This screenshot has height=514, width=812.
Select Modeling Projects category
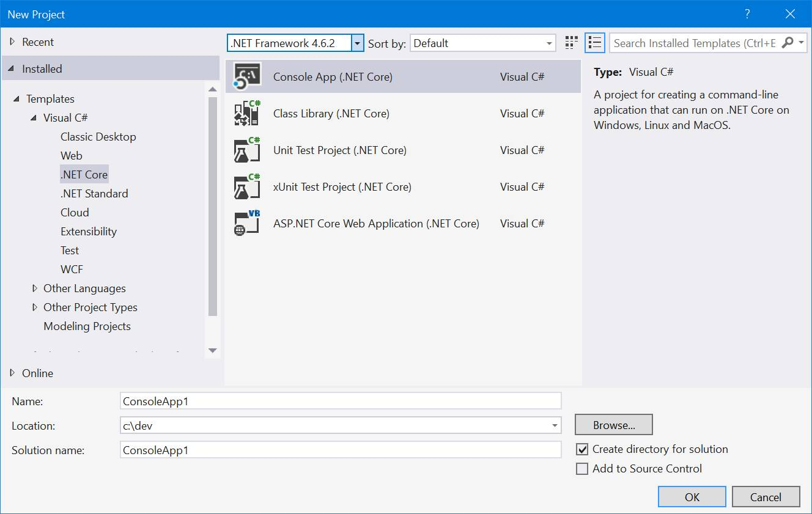pos(87,326)
